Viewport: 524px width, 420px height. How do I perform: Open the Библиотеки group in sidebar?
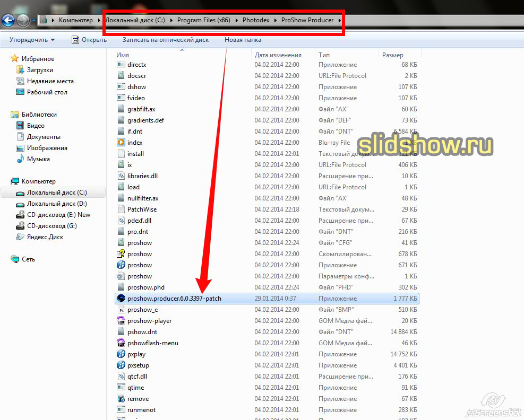[39, 115]
